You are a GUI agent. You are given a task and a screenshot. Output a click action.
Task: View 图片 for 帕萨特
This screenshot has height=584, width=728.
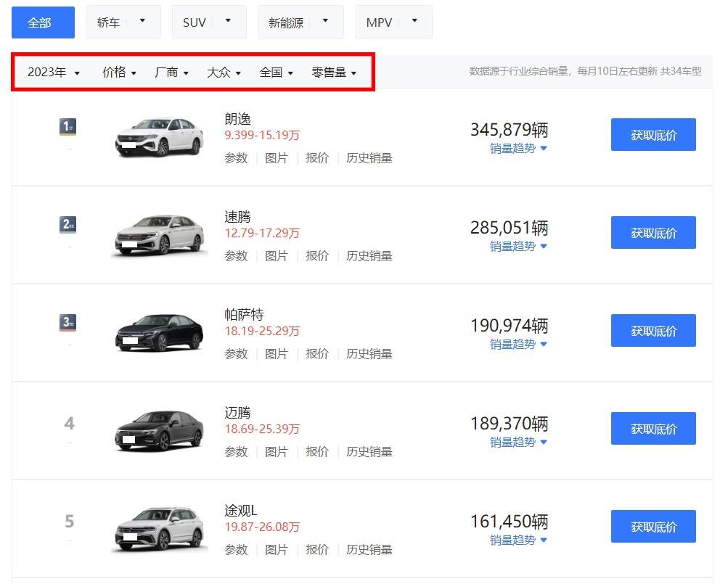pyautogui.click(x=277, y=354)
